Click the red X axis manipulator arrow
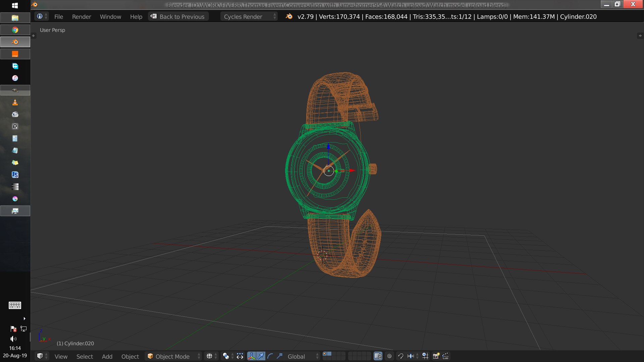The image size is (644, 362). (x=352, y=171)
